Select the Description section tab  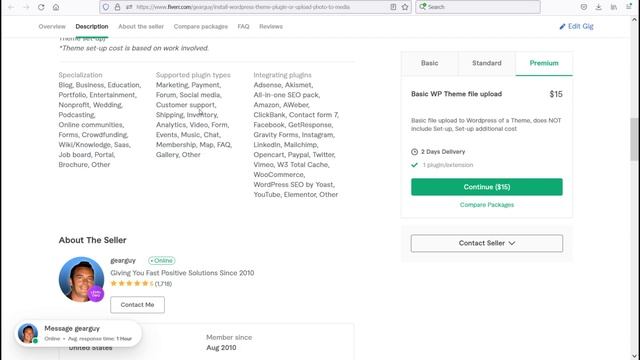coord(92,26)
